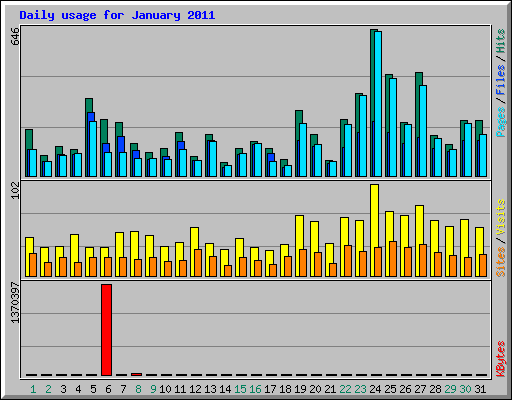Click the day 11 axis label

pyautogui.click(x=180, y=389)
